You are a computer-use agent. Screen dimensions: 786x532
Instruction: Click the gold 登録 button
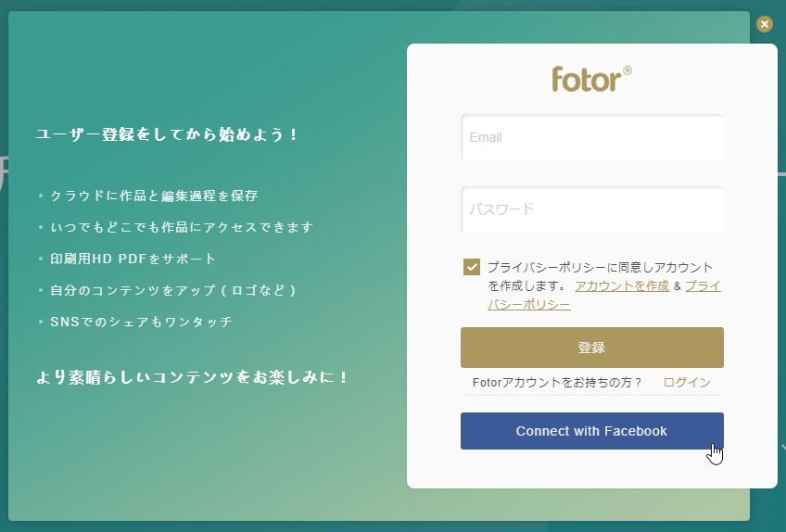click(x=592, y=348)
